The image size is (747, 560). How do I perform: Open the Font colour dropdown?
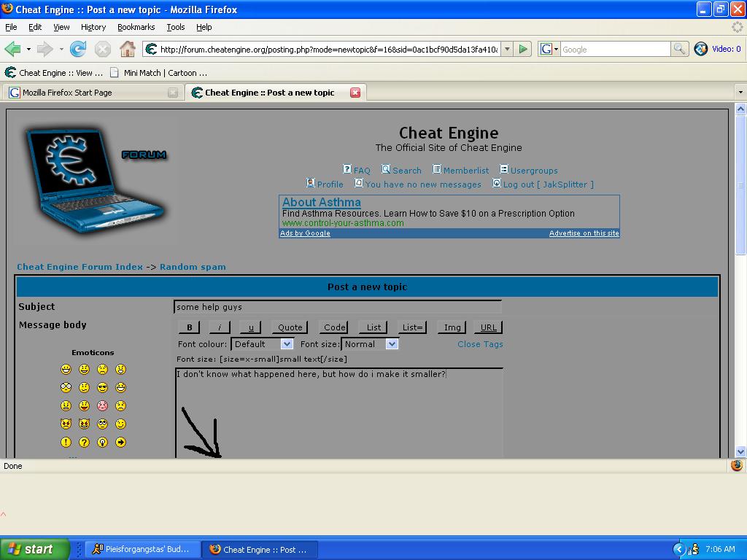[x=262, y=344]
